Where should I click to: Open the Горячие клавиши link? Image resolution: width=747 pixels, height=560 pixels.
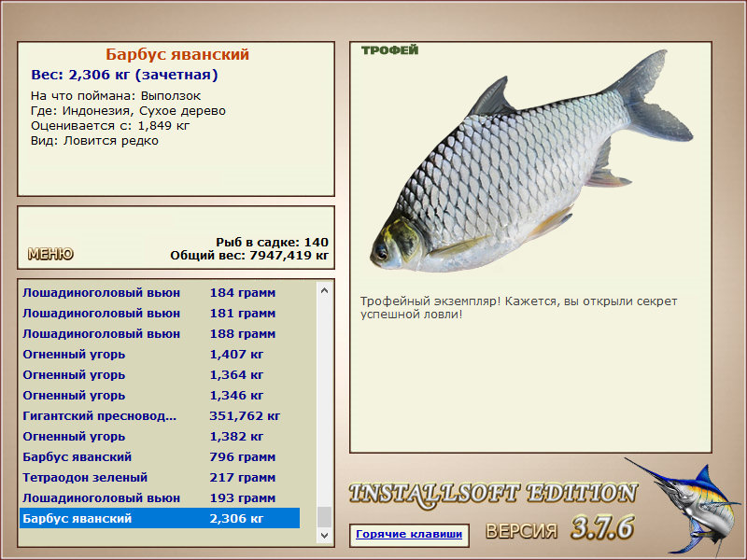click(409, 534)
